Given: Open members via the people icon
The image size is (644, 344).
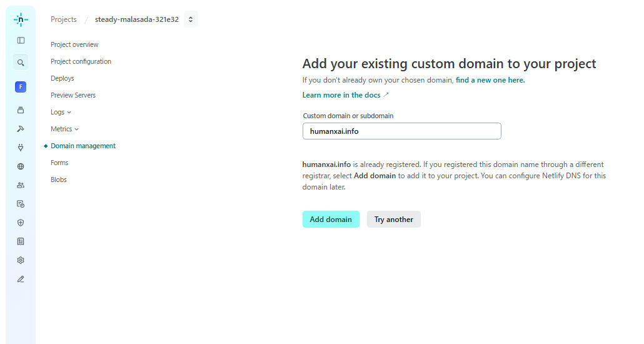Looking at the screenshot, I should [x=21, y=185].
